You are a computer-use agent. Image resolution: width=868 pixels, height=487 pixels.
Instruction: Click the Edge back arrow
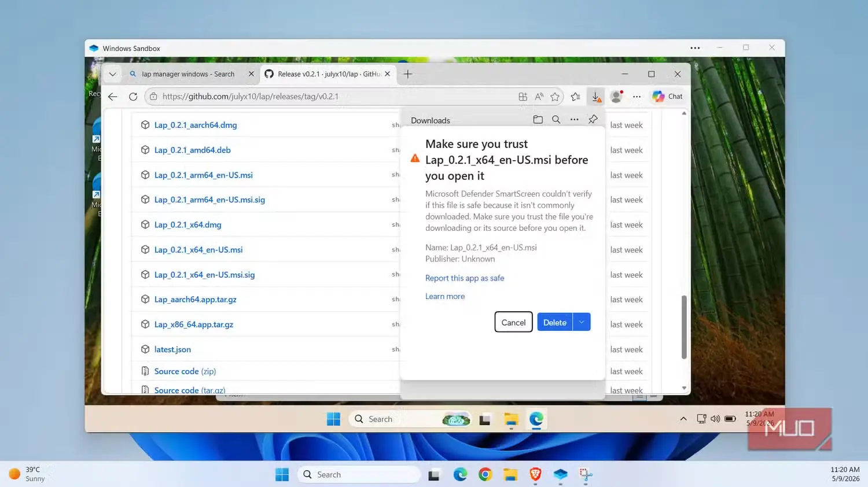(x=113, y=97)
